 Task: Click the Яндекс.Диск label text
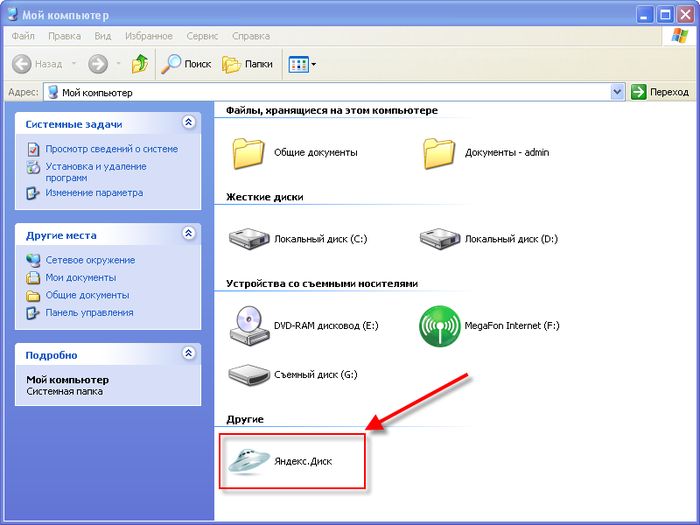click(303, 462)
